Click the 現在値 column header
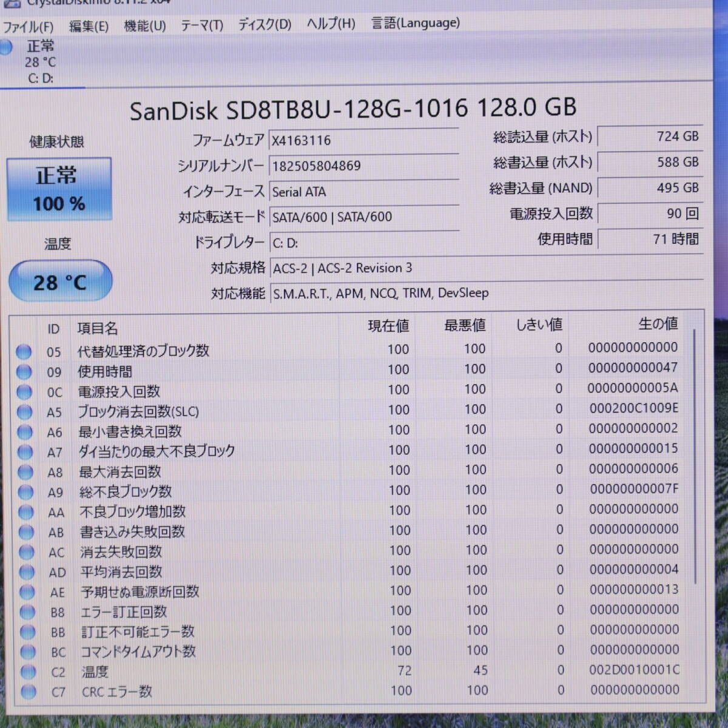The width and height of the screenshot is (728, 728). coord(388,326)
